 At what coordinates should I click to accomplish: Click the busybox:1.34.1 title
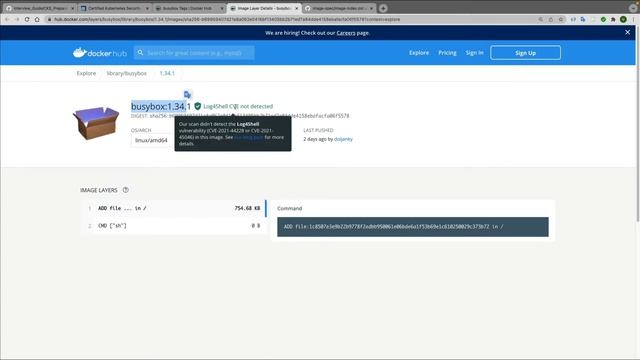point(160,107)
